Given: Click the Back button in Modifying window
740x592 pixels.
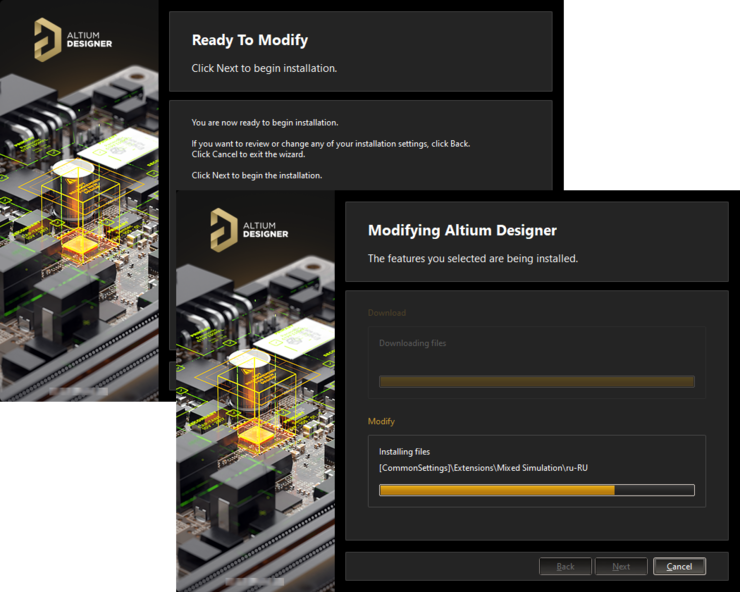Looking at the screenshot, I should (x=565, y=566).
